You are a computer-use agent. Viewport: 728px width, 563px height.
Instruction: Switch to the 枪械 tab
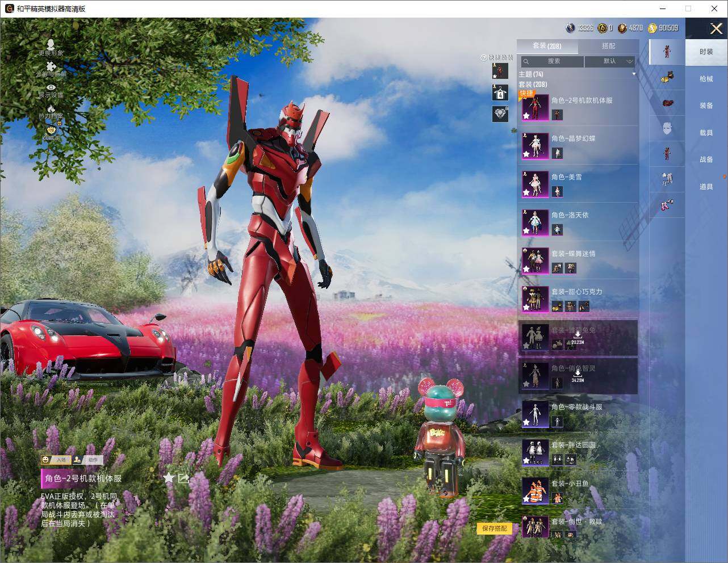pyautogui.click(x=706, y=79)
